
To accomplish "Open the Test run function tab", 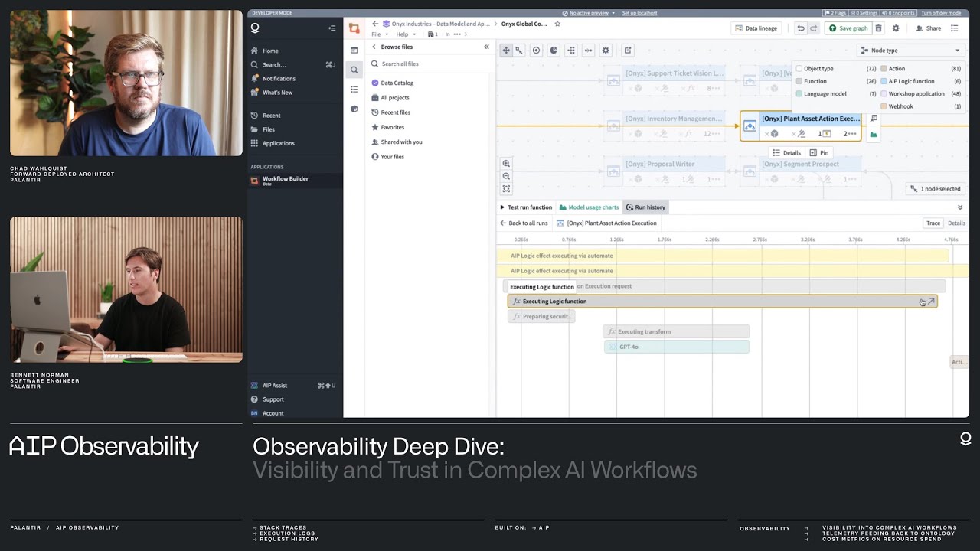I will (526, 207).
